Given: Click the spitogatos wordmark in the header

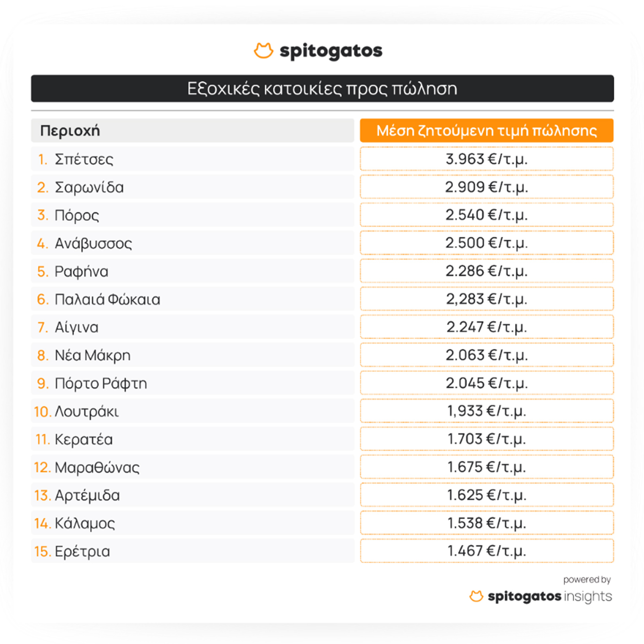Looking at the screenshot, I should (331, 51).
